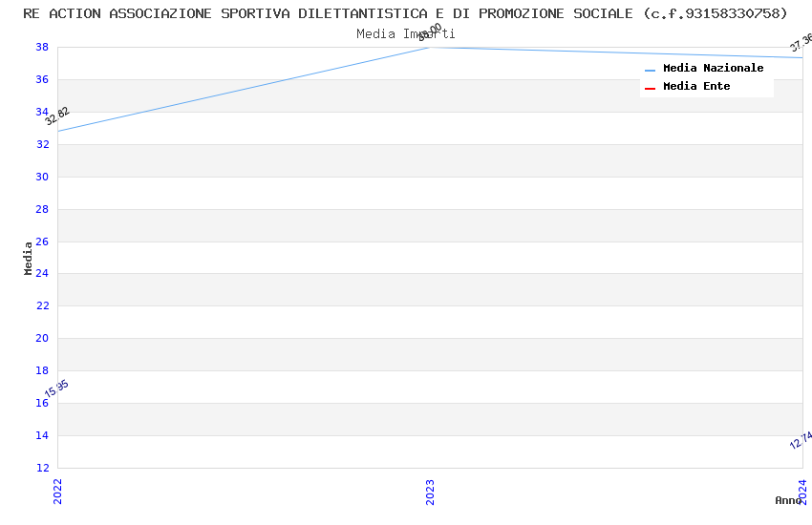The image size is (812, 525).
Task: Click the 12.74 data value label
Action: tap(801, 440)
